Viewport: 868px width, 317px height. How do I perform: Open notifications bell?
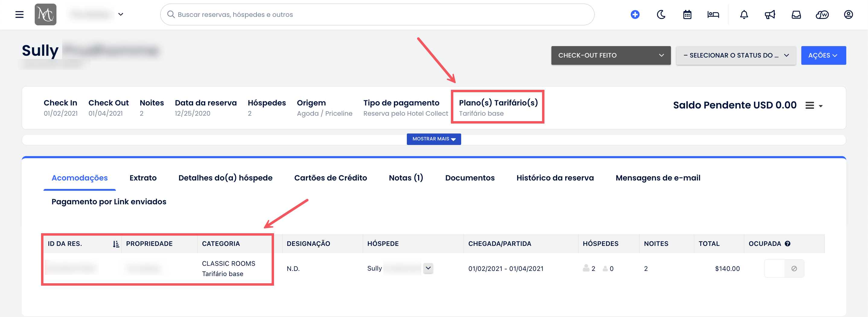(x=744, y=14)
